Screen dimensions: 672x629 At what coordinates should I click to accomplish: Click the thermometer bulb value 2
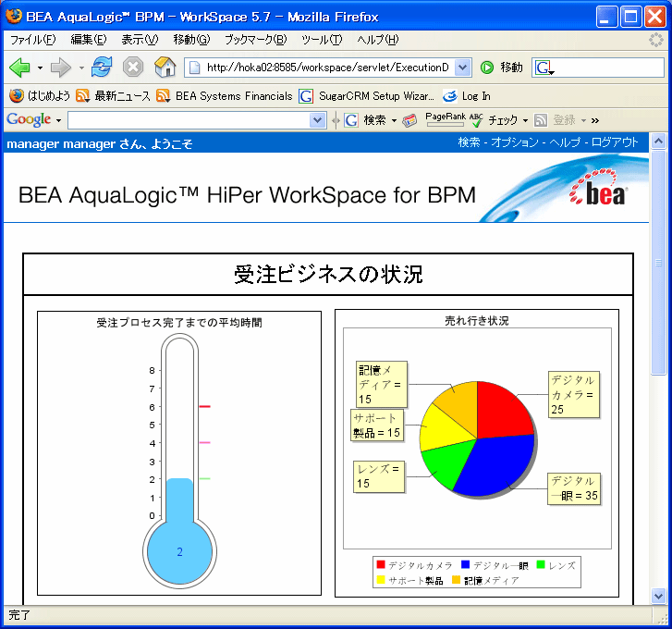(179, 552)
